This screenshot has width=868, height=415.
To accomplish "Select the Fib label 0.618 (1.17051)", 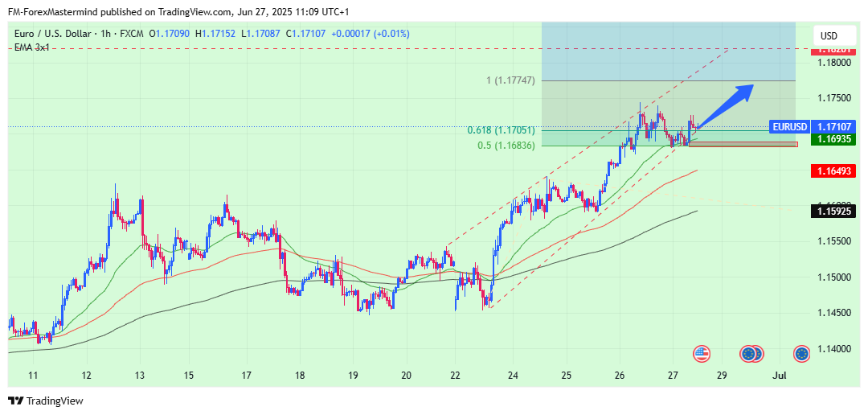I will [x=501, y=131].
